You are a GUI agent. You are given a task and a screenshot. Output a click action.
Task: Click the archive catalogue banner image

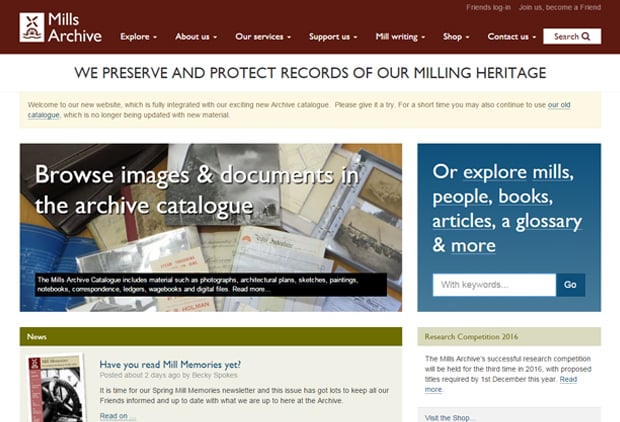tap(211, 227)
